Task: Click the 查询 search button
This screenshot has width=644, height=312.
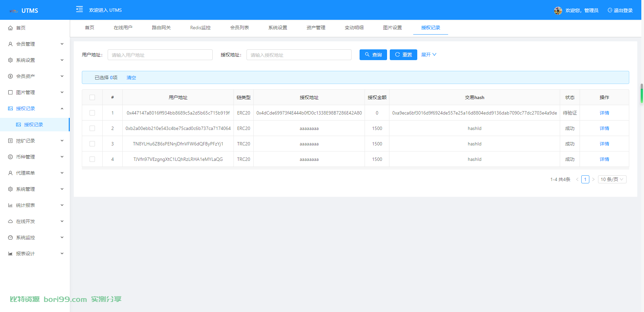Action: 373,55
